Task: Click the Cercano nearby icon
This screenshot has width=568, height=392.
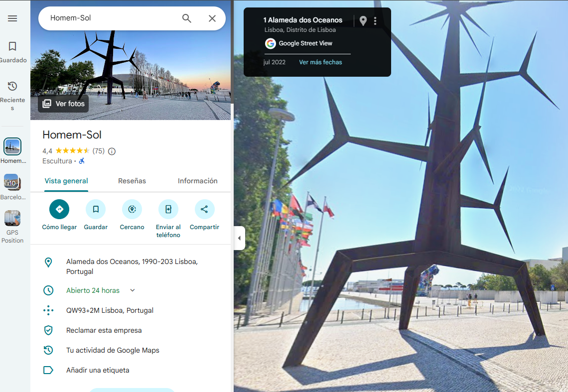Action: 132,209
